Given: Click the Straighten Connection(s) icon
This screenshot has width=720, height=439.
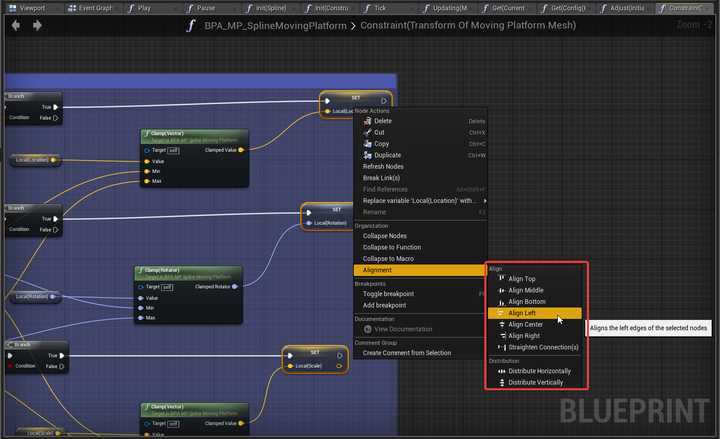Looking at the screenshot, I should pyautogui.click(x=501, y=347).
